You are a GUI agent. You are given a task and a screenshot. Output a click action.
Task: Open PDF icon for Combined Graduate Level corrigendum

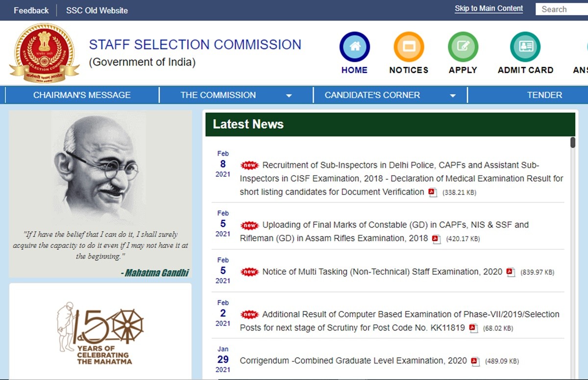pos(475,361)
